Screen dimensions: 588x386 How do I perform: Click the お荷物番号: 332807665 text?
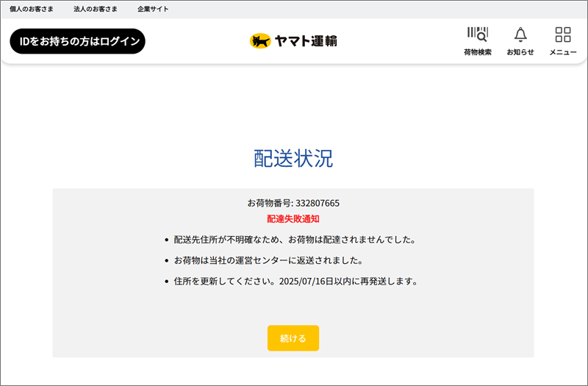[x=293, y=204]
